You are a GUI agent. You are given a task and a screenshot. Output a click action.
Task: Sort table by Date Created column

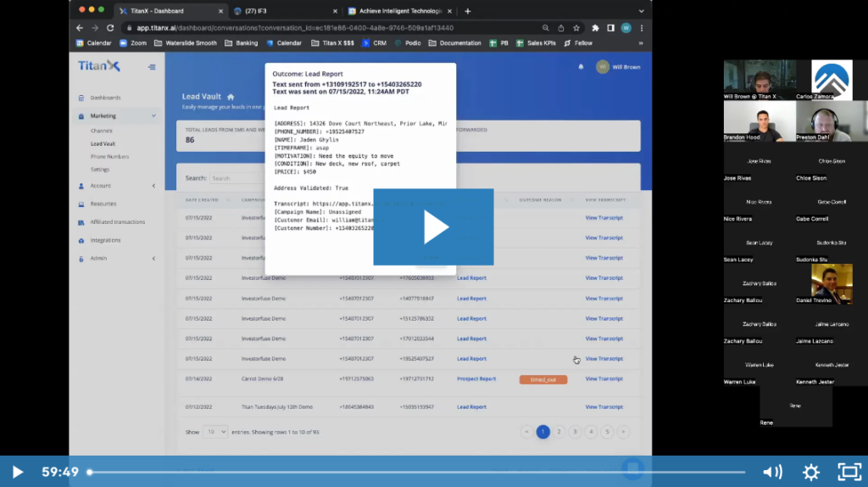pos(202,200)
